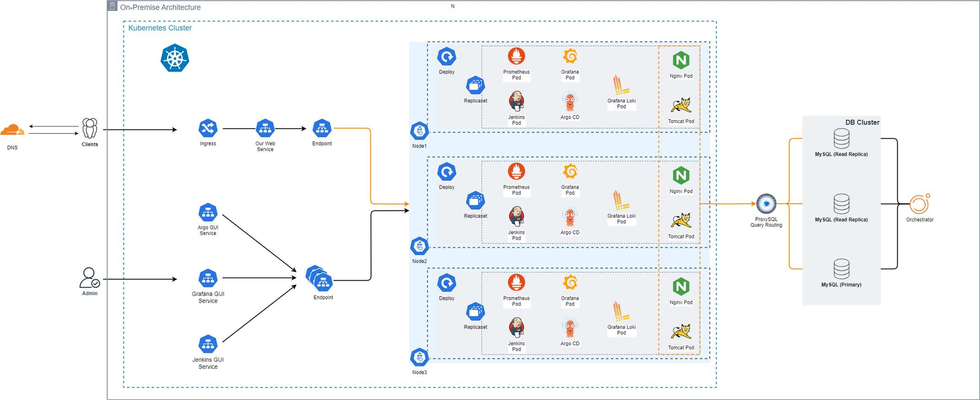
Task: Click the Node3 icon
Action: [x=419, y=357]
